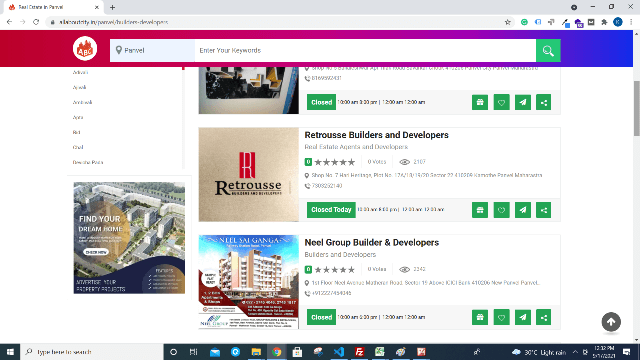Click the gift icon for Retrousse Builders

pyautogui.click(x=480, y=210)
